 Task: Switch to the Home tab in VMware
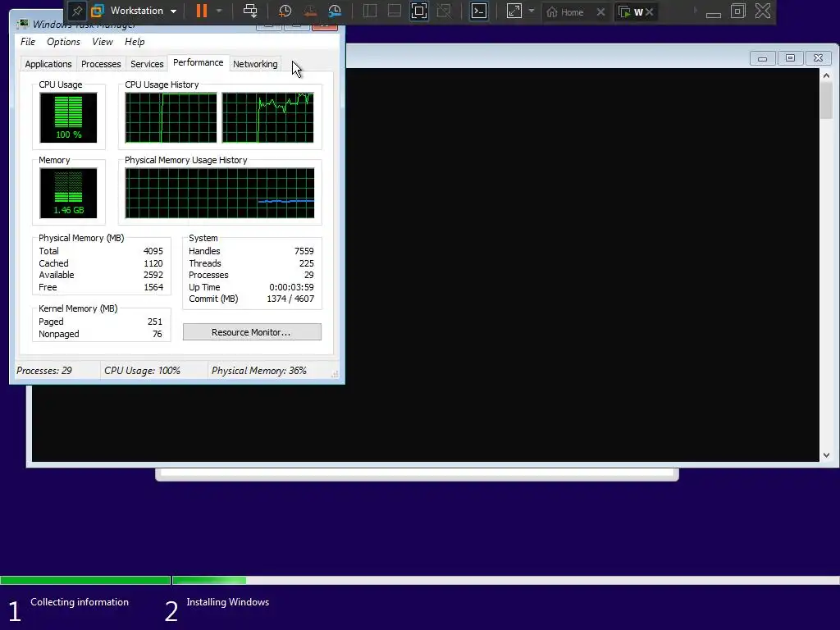565,11
